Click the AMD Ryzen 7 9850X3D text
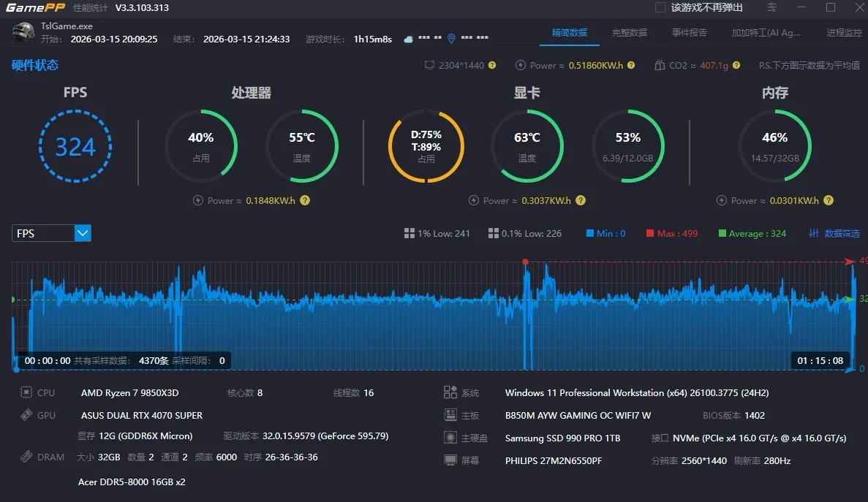The width and height of the screenshot is (868, 502). click(x=129, y=392)
